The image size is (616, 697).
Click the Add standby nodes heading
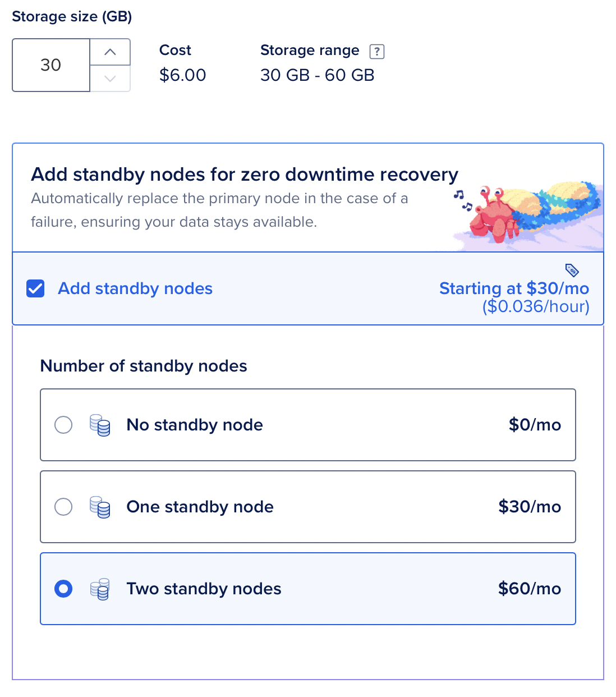(x=245, y=175)
